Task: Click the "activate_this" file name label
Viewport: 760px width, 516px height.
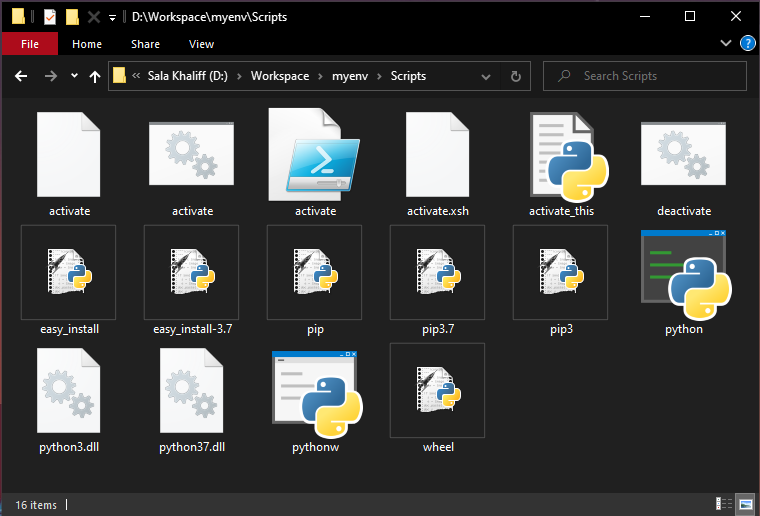Action: [561, 211]
